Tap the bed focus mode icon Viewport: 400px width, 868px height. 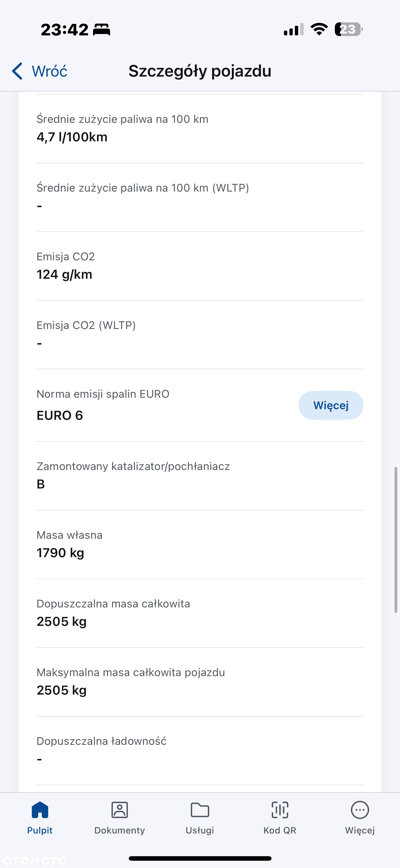click(102, 29)
